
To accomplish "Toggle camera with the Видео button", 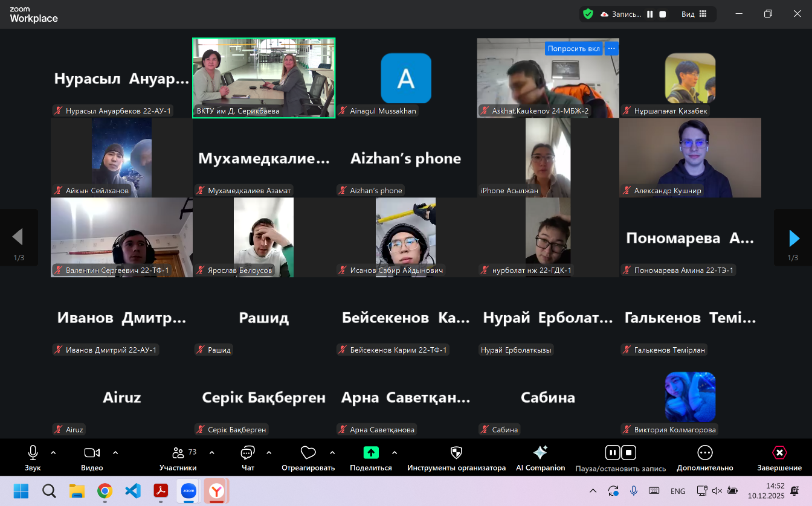I will pos(92,453).
